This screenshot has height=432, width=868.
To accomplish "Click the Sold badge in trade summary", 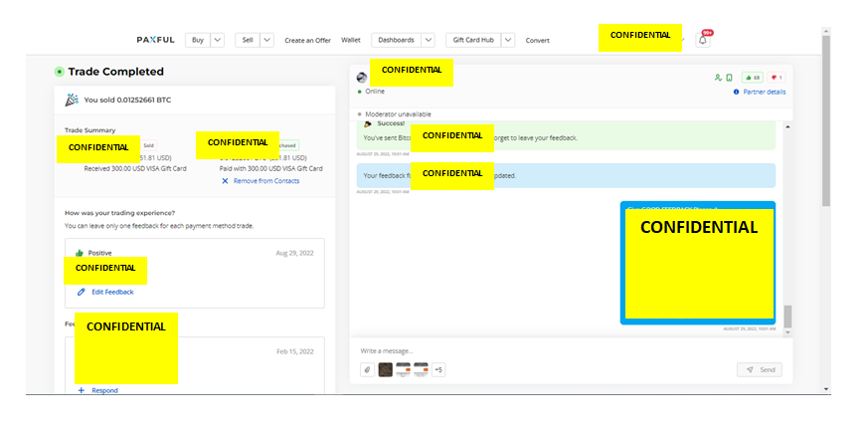I will [x=149, y=145].
